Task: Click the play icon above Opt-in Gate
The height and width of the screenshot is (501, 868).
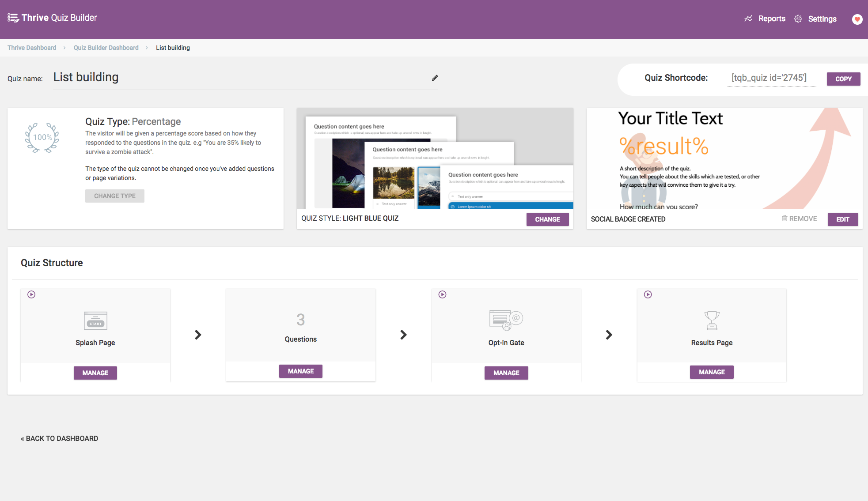Action: (x=442, y=294)
